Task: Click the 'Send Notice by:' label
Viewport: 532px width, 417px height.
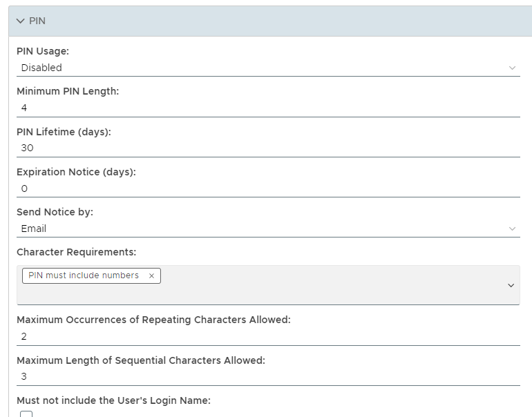Action: click(55, 212)
